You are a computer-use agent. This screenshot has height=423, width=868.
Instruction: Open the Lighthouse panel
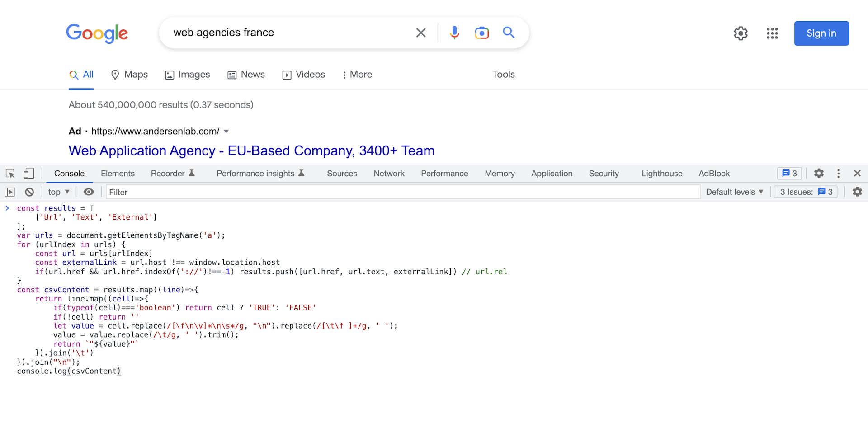(661, 173)
